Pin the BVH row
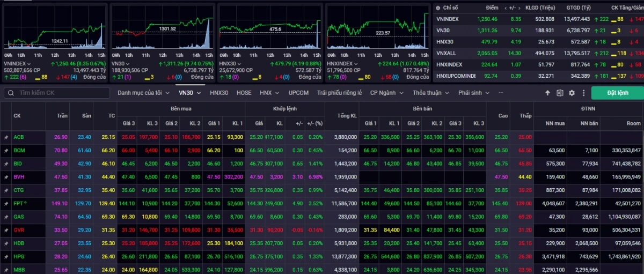644x274 pixels. click(6, 177)
